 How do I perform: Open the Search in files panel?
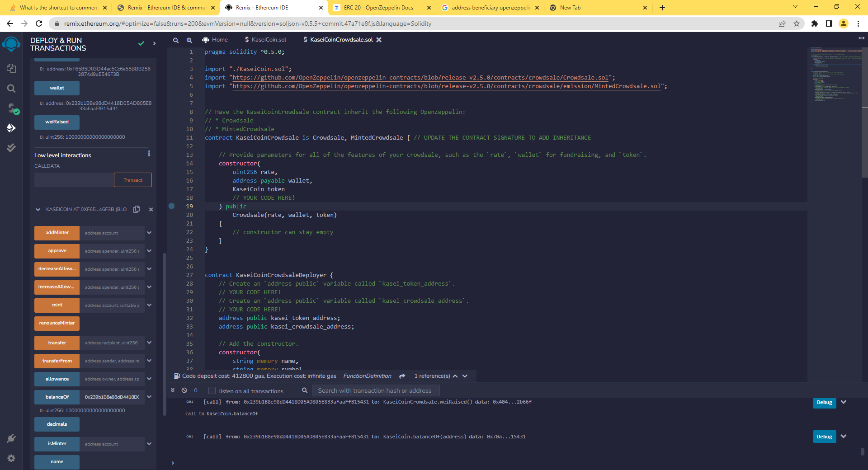click(x=11, y=89)
